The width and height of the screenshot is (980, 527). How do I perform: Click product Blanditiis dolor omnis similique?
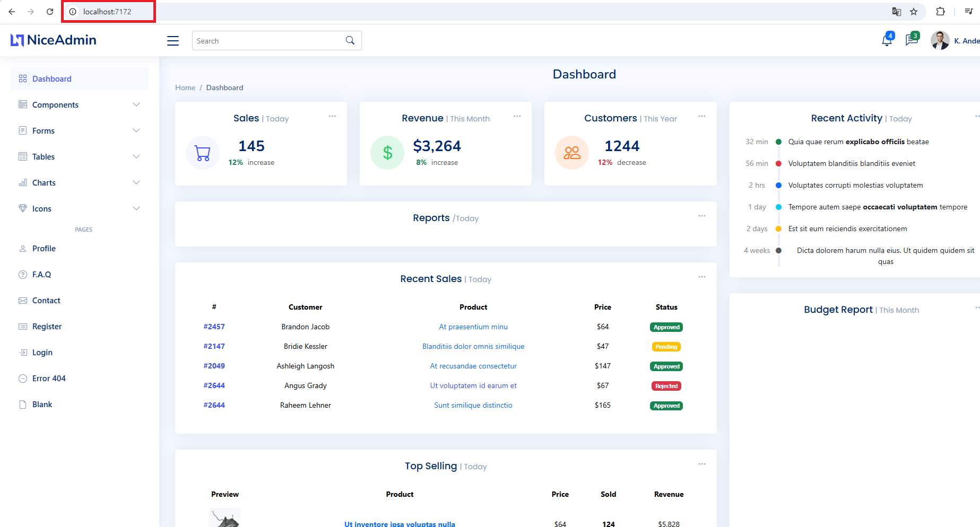tap(473, 346)
